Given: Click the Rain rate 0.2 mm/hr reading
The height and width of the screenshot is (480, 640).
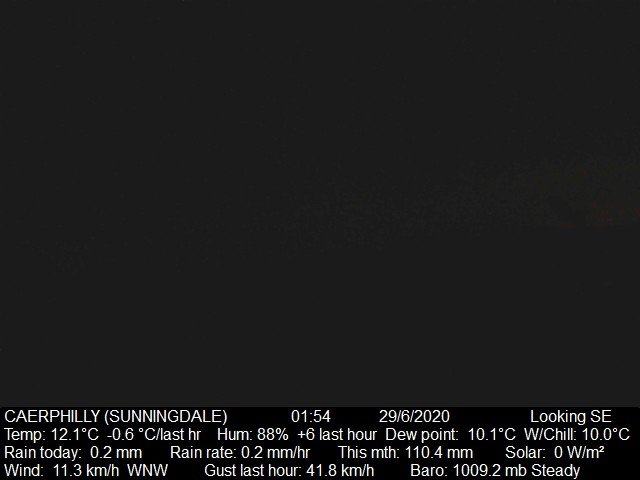Looking at the screenshot, I should coord(240,453).
